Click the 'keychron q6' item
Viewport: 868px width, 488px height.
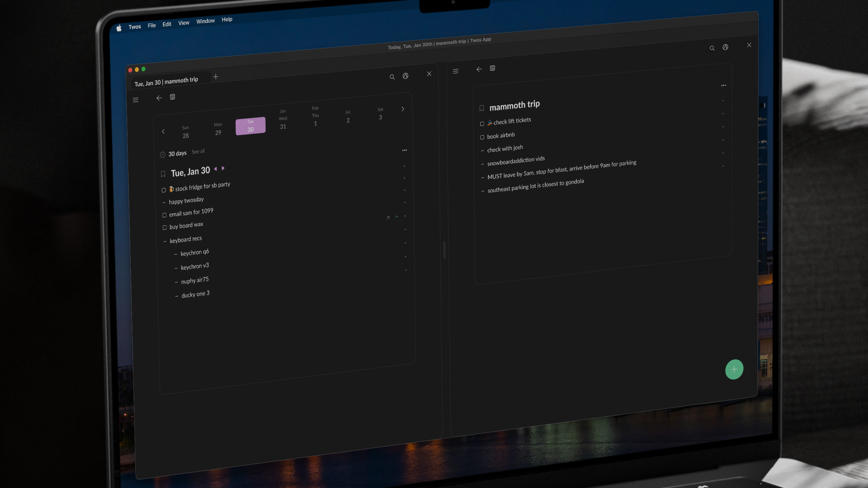[195, 253]
